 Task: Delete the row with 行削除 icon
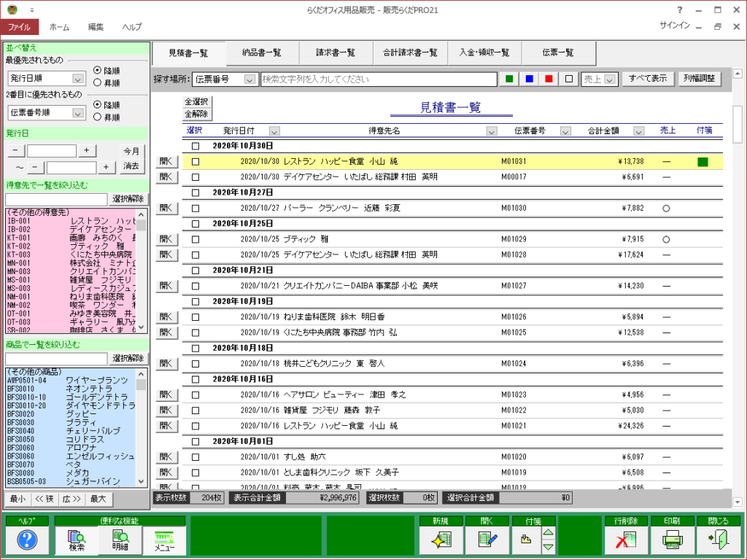625,540
